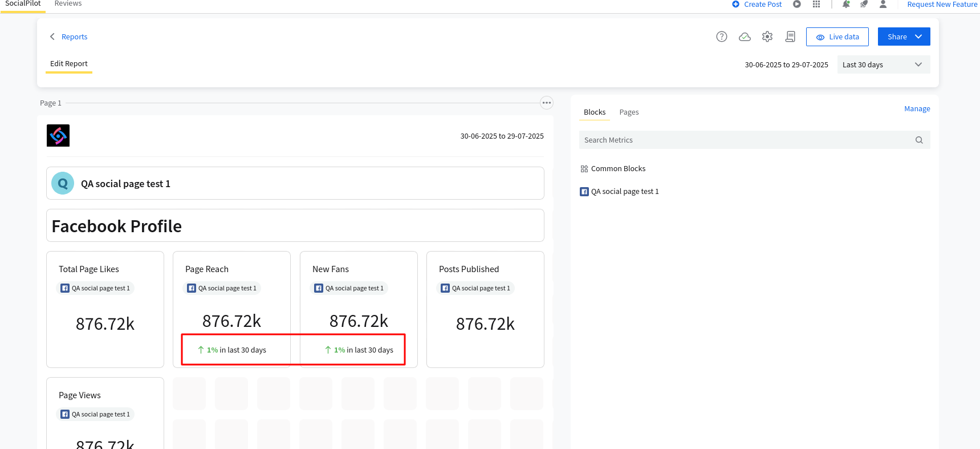Click the Share button label
This screenshot has width=980, height=449.
coord(897,37)
